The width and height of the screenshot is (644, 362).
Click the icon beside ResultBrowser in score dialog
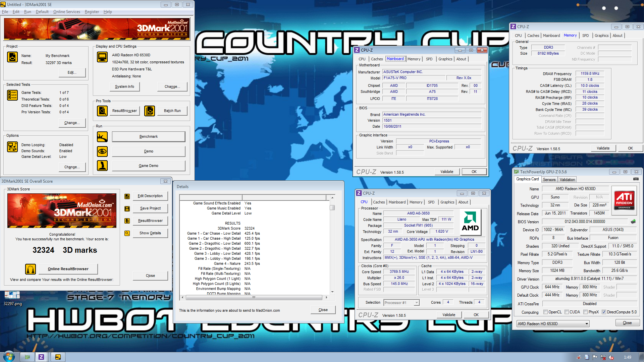(127, 221)
